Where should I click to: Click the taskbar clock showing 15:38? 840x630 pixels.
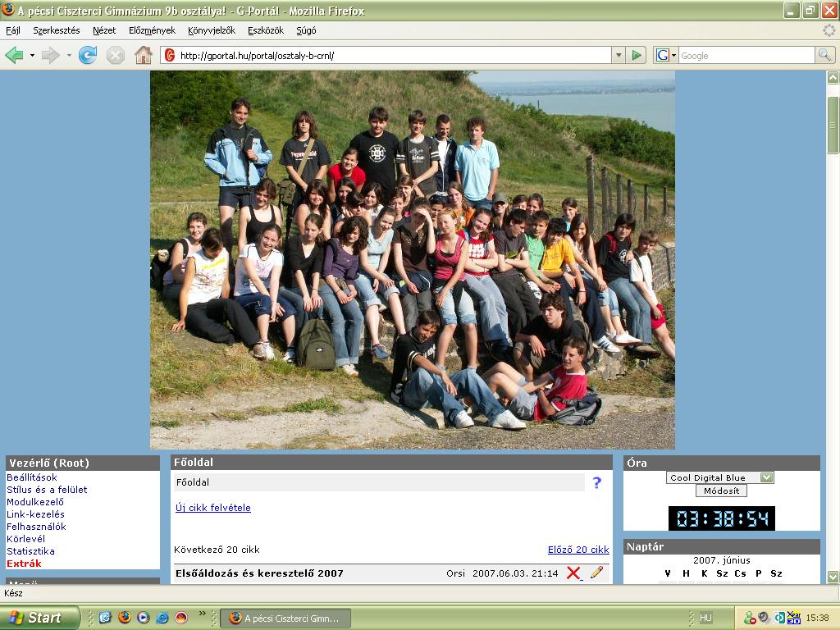[x=818, y=619]
